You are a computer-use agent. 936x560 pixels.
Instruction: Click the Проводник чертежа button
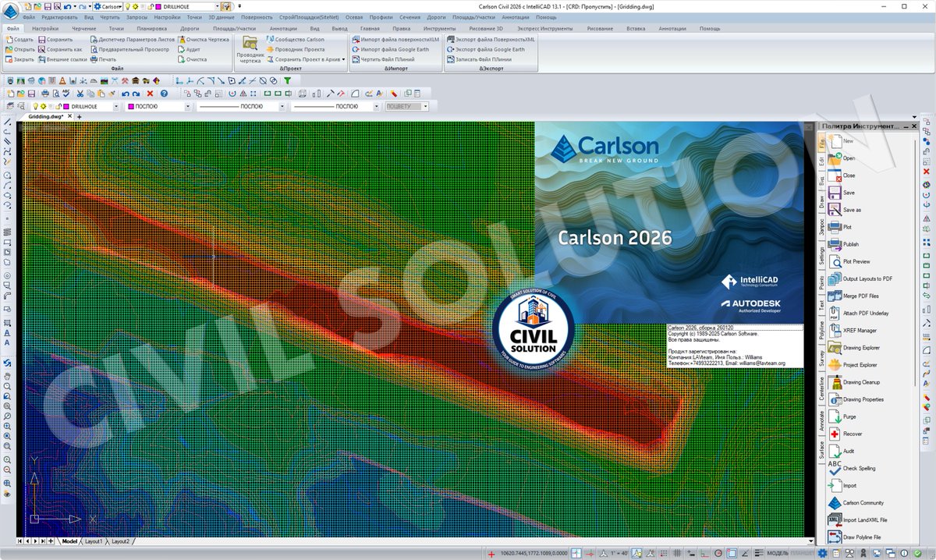point(250,49)
